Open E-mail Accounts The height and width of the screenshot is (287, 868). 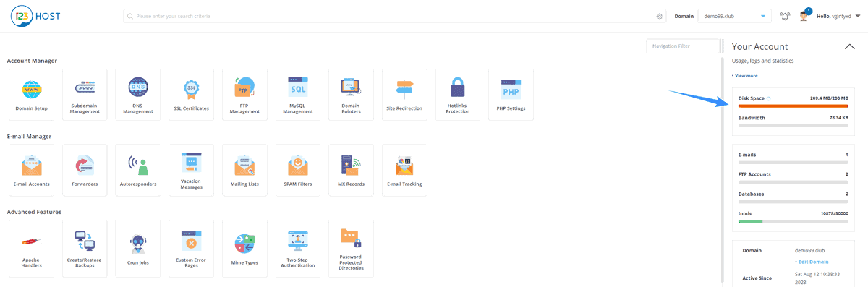[x=32, y=170]
